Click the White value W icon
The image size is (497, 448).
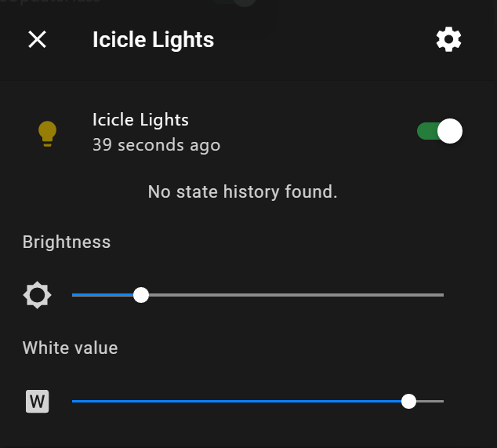click(37, 402)
